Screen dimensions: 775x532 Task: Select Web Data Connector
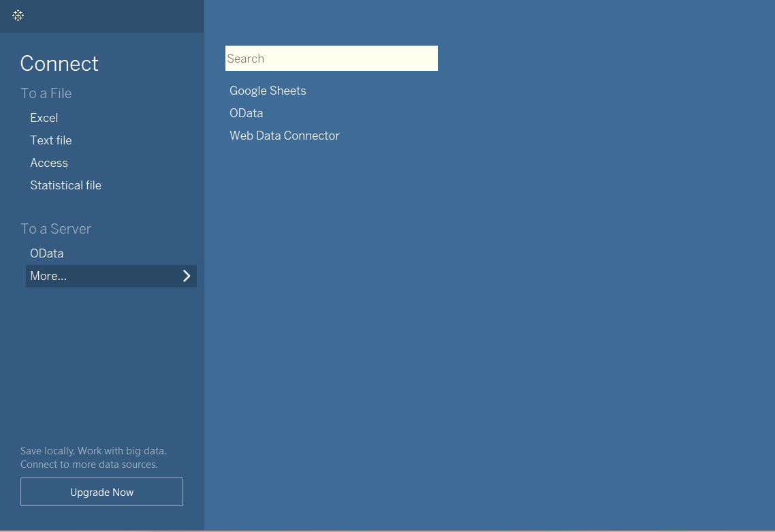pos(285,136)
